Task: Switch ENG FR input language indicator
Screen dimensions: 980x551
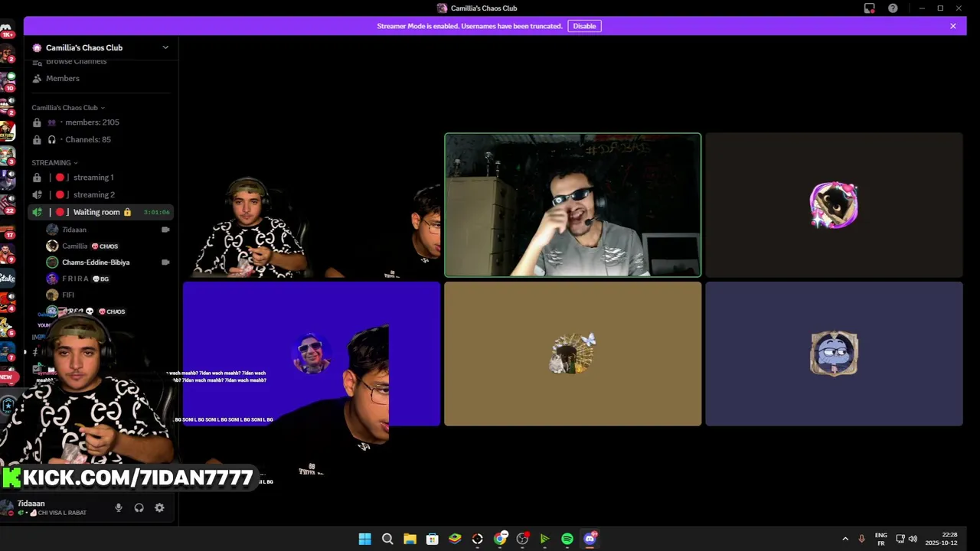Action: [x=881, y=539]
